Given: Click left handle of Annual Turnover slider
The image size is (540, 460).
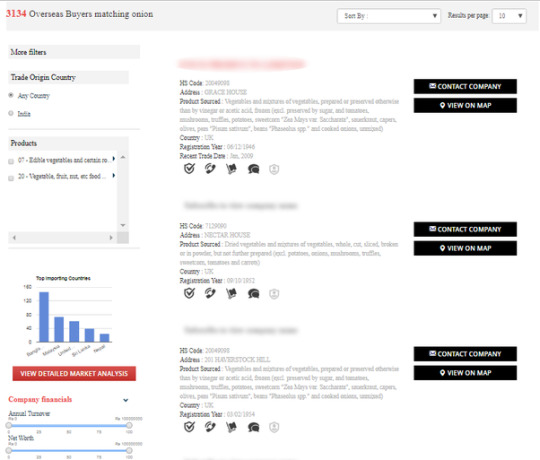Looking at the screenshot, I should pyautogui.click(x=9, y=426).
